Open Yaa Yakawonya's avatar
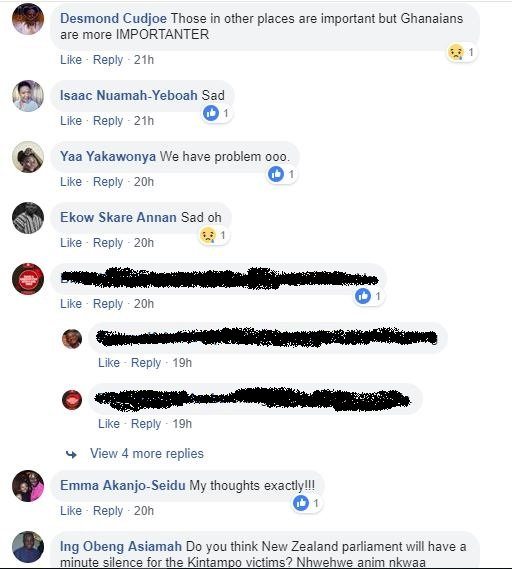Image resolution: width=512 pixels, height=569 pixels. tap(28, 157)
